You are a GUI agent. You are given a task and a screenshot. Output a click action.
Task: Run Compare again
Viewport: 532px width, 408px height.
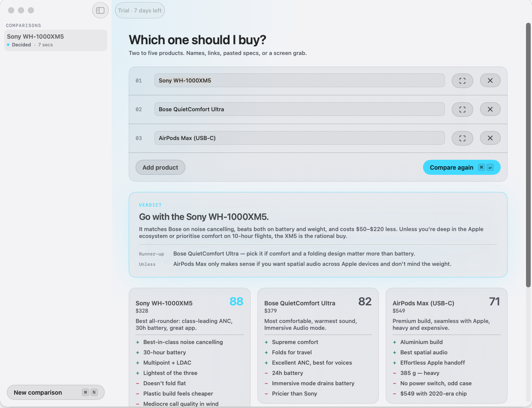point(462,167)
